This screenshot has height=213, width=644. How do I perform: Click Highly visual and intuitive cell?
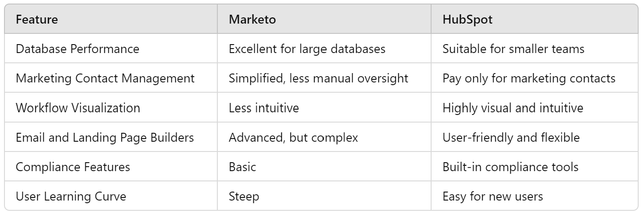tap(514, 108)
